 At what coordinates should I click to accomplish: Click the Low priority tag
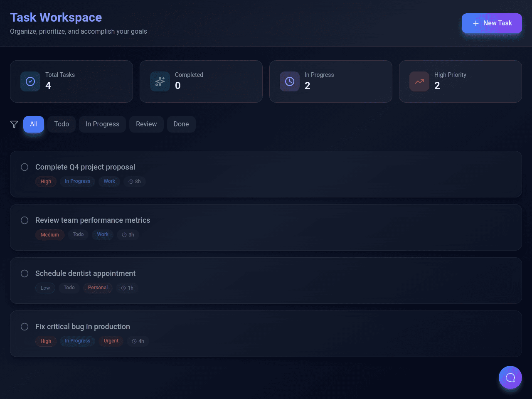pos(45,288)
